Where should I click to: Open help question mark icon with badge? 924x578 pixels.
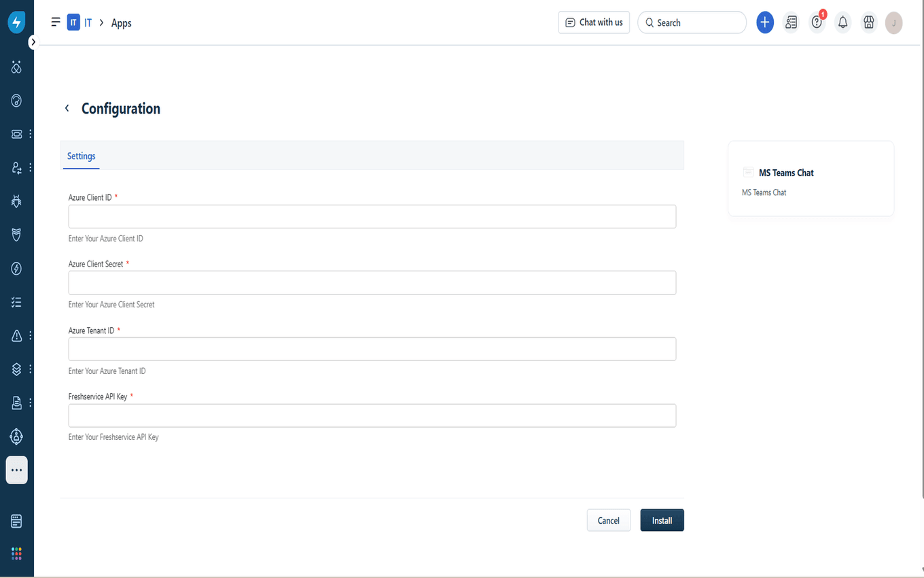tap(817, 22)
